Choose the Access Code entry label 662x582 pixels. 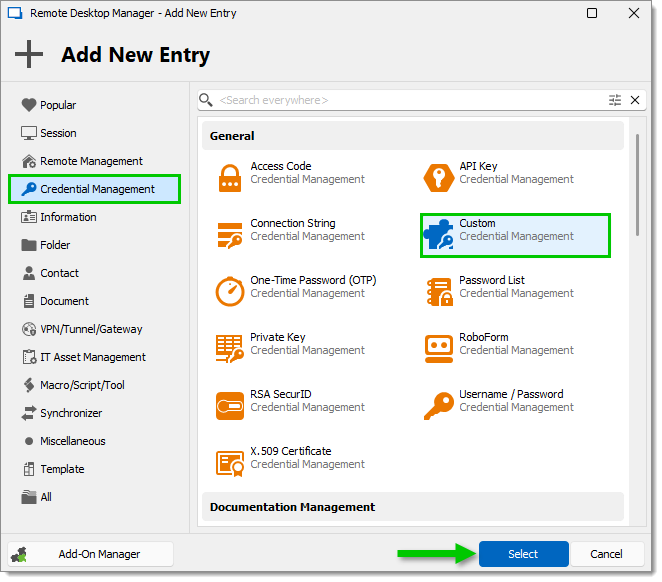tap(281, 166)
